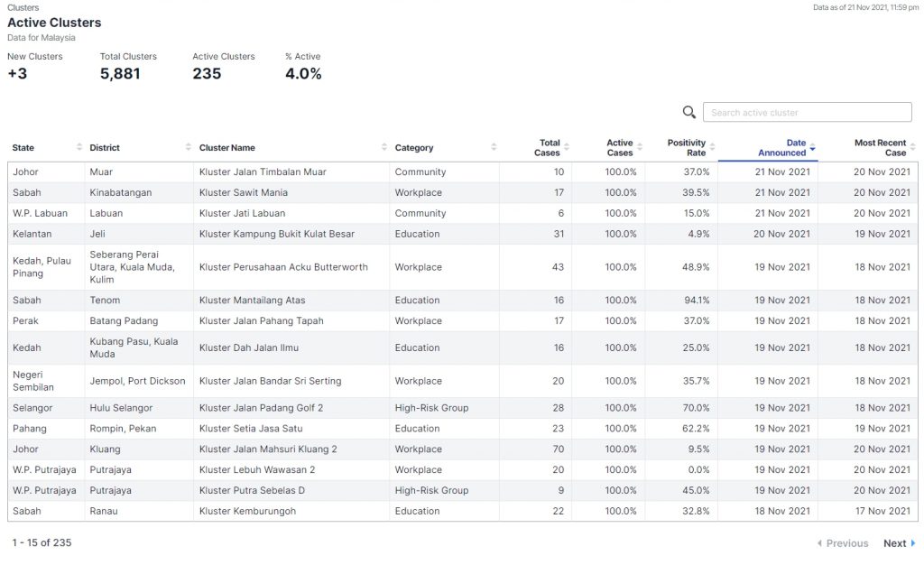Screen dimensions: 924x565
Task: Select Kluster Jalan Mahsuri Kluang 2 row
Action: coord(268,449)
